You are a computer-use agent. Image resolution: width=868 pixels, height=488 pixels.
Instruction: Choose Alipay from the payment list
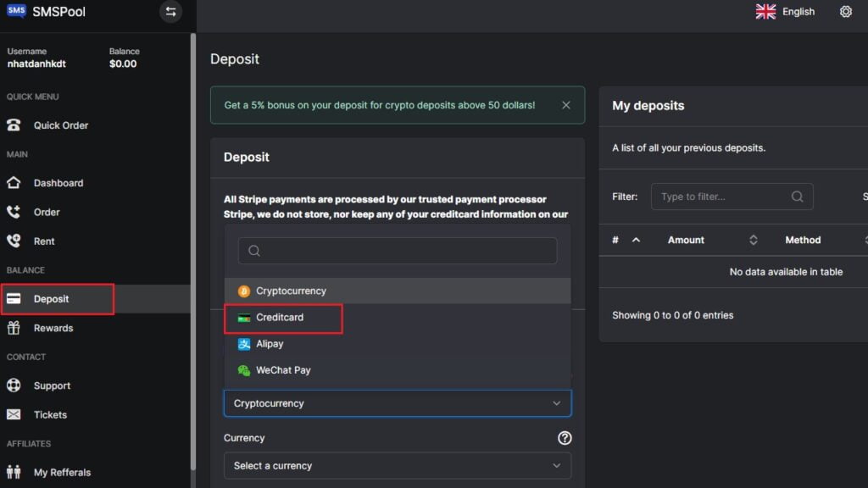click(x=270, y=344)
